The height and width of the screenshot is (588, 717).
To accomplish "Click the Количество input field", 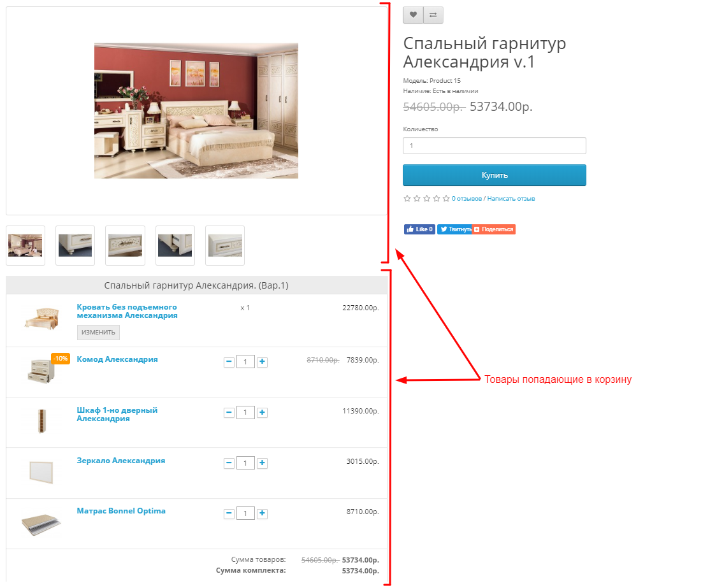I will [x=495, y=145].
